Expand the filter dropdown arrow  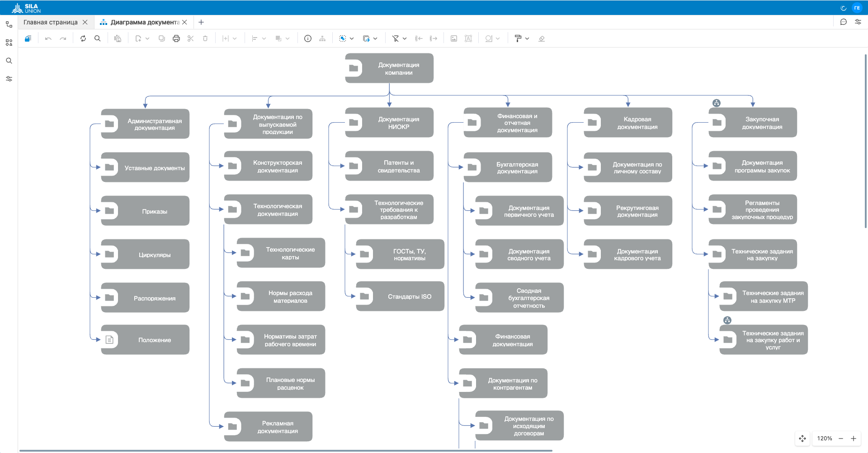point(405,38)
